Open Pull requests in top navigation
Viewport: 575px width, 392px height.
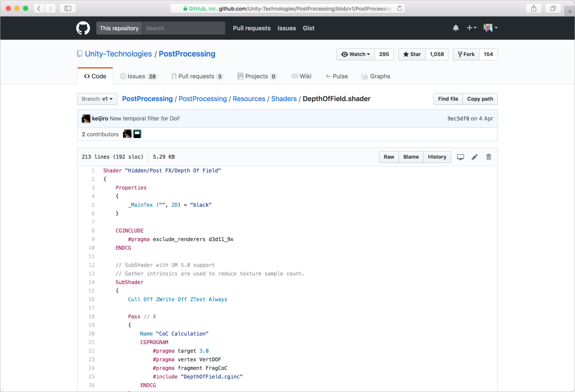[x=252, y=28]
